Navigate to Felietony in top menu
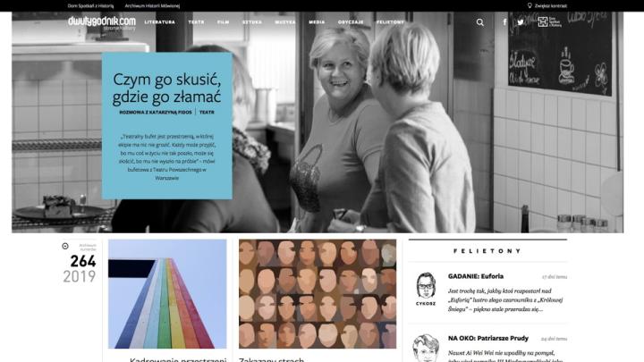This screenshot has height=362, width=644. pos(390,21)
